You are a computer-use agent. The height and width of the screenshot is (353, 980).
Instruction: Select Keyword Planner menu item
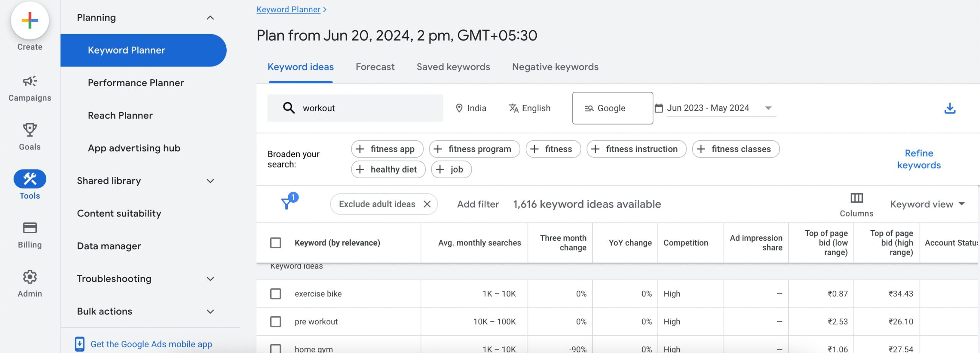143,50
